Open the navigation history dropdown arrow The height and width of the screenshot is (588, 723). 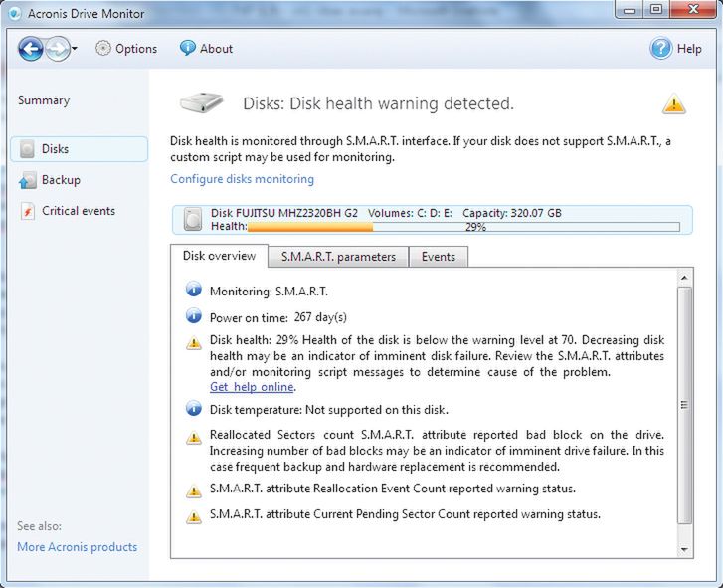point(75,48)
